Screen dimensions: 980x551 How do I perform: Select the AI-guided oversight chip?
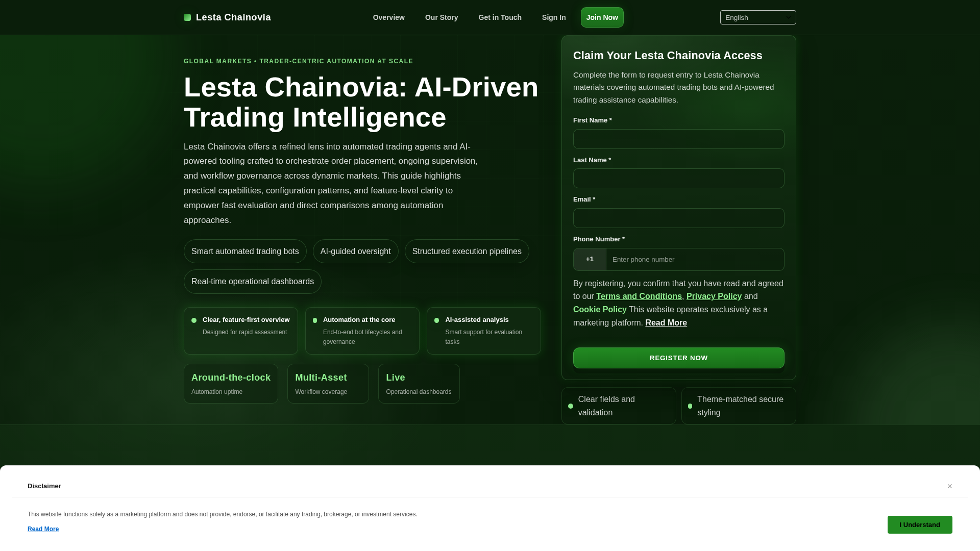356,252
